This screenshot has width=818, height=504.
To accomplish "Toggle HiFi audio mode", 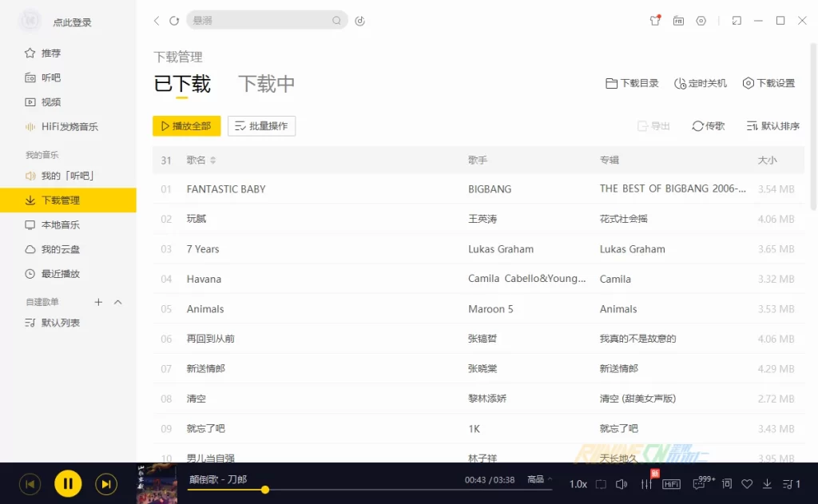I will pos(671,484).
